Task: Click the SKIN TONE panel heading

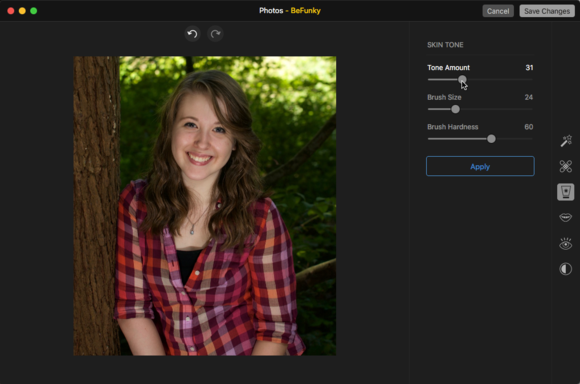Action: coord(445,45)
